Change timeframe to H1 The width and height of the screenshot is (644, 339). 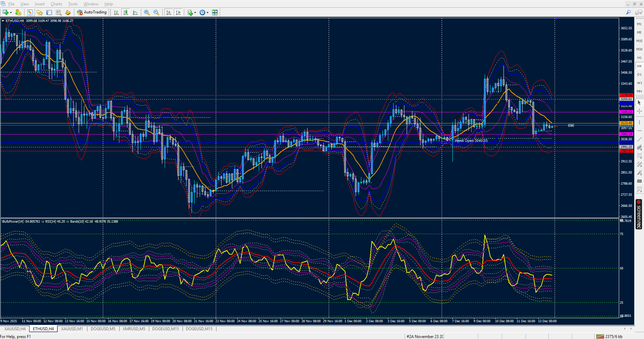click(x=639, y=58)
